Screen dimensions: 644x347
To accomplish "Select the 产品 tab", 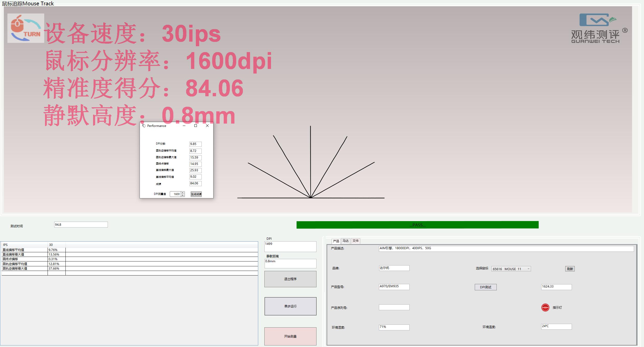I will click(336, 241).
